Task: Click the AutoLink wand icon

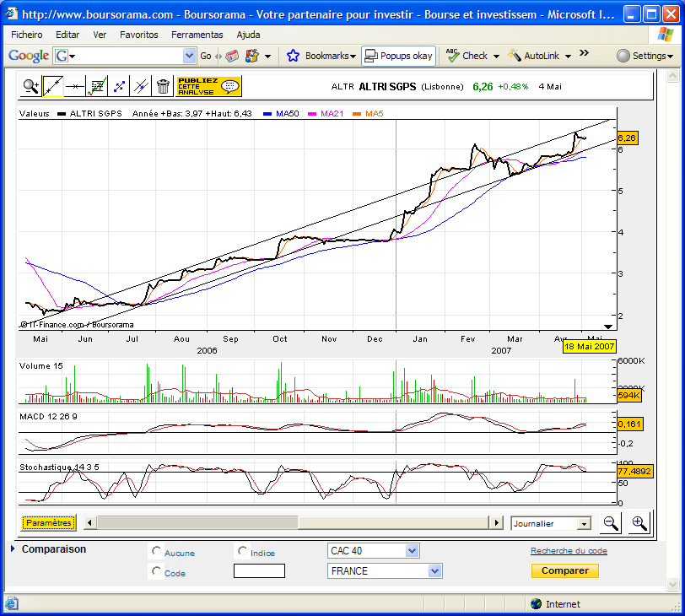Action: tap(515, 56)
